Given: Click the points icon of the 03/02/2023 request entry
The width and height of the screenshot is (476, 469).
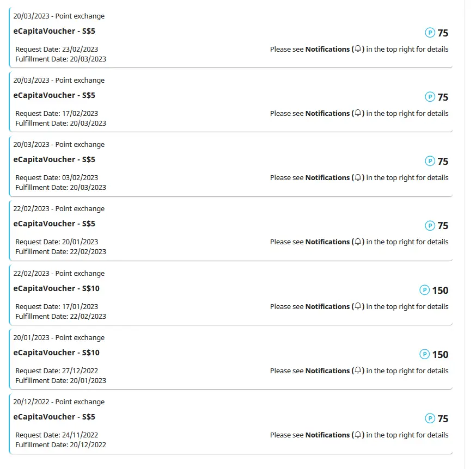Looking at the screenshot, I should (430, 161).
